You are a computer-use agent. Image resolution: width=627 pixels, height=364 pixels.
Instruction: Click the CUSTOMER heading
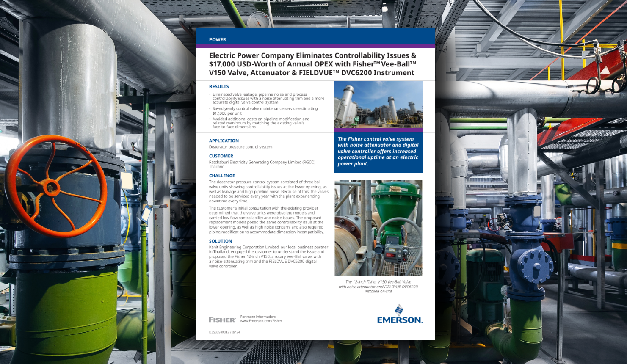click(221, 156)
